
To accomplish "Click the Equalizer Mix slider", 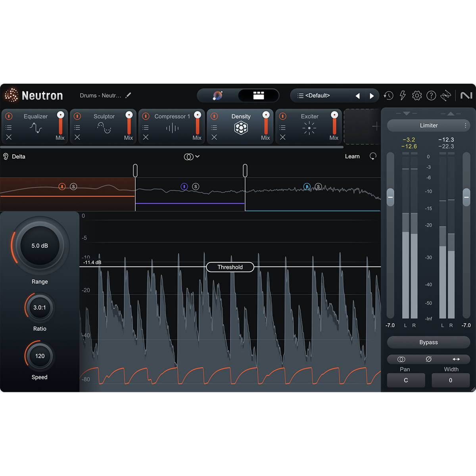I will [x=60, y=123].
